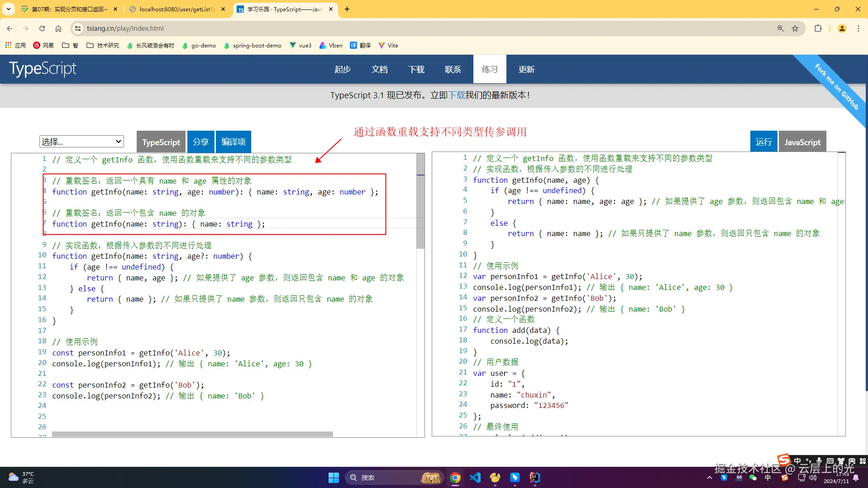The height and width of the screenshot is (488, 868).
Task: Go back with the browser back arrow
Action: pos(10,28)
